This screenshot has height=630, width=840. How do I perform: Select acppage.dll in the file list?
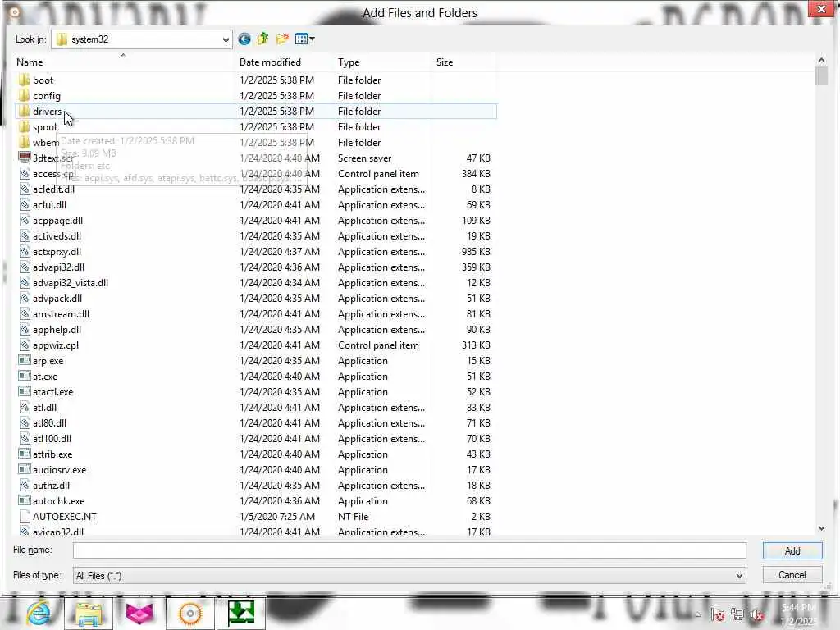tap(58, 220)
